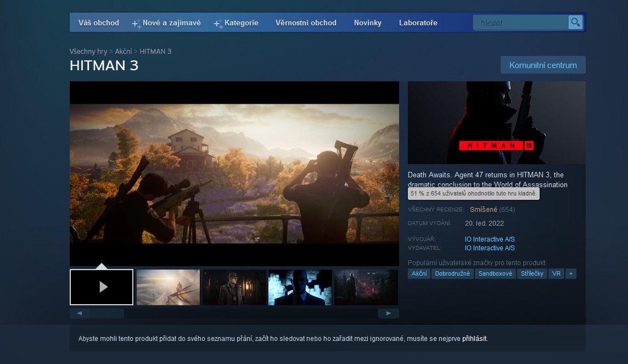The image size is (628, 364).
Task: Open the Komunitní centrum button
Action: [543, 65]
